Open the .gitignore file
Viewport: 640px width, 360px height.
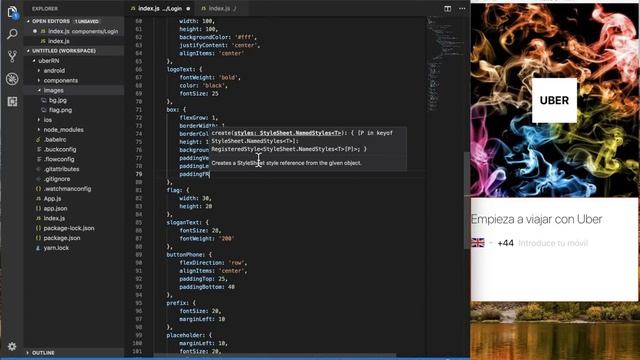click(x=57, y=179)
